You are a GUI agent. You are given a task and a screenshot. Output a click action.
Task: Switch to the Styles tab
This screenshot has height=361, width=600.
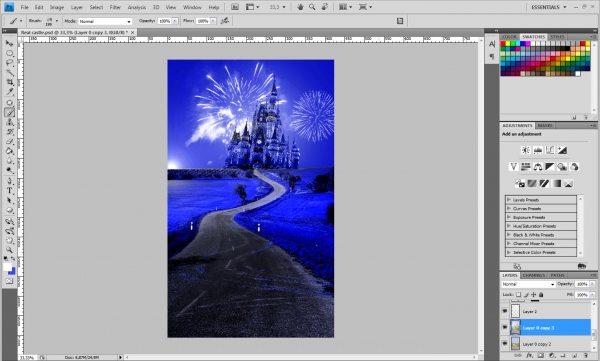(x=557, y=37)
